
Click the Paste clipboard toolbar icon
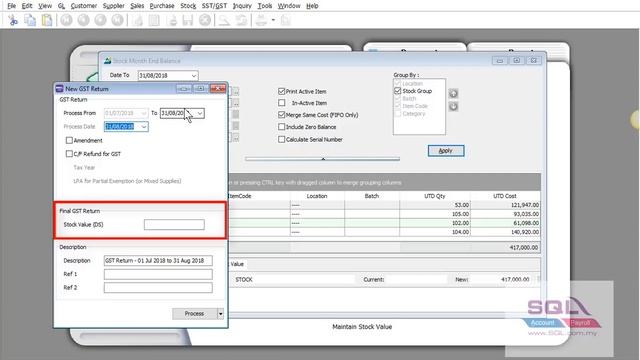pyautogui.click(x=47, y=20)
